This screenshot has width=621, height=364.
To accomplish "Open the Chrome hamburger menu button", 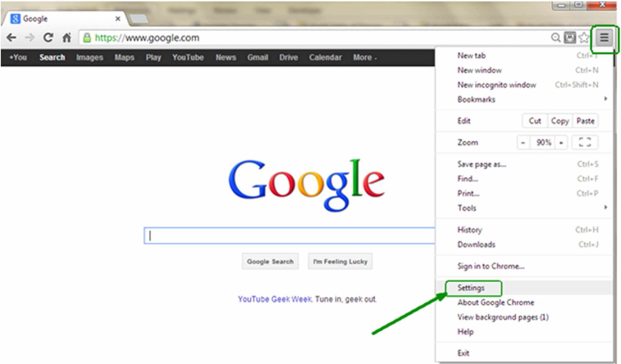I will click(x=604, y=38).
